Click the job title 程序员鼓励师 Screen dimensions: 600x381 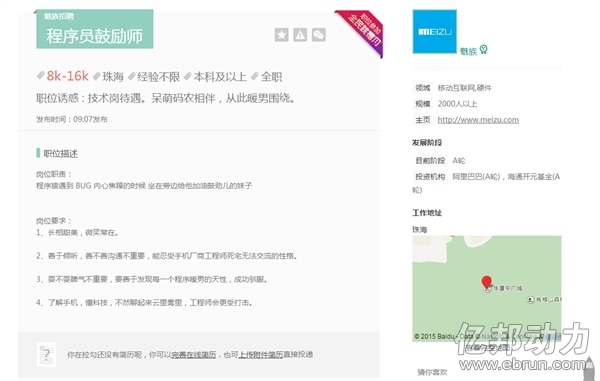[95, 36]
